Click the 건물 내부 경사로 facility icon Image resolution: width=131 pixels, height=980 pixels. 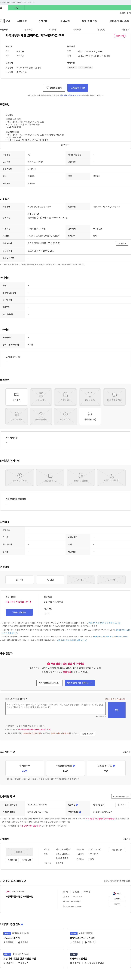click(x=111, y=478)
